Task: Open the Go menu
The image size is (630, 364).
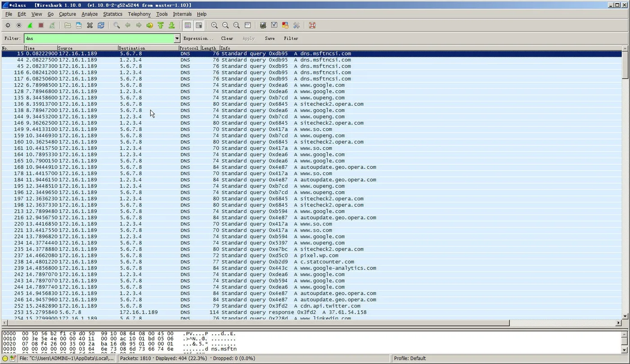Action: tap(50, 14)
